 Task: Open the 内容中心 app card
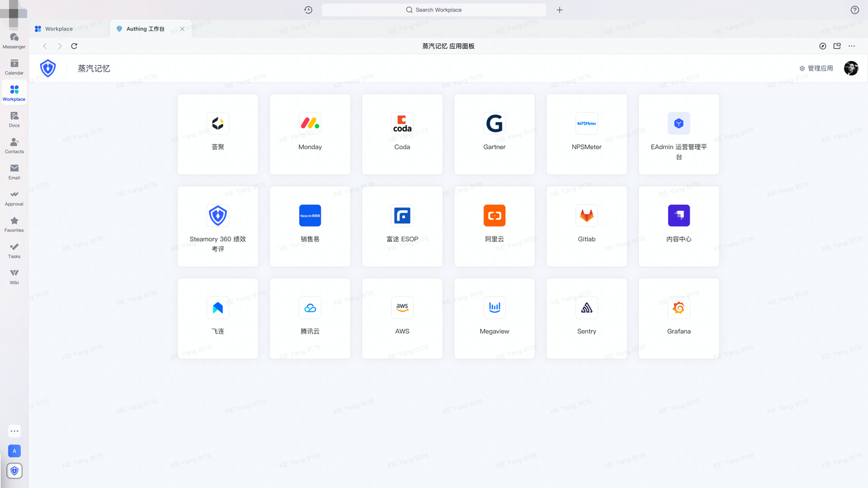click(679, 226)
